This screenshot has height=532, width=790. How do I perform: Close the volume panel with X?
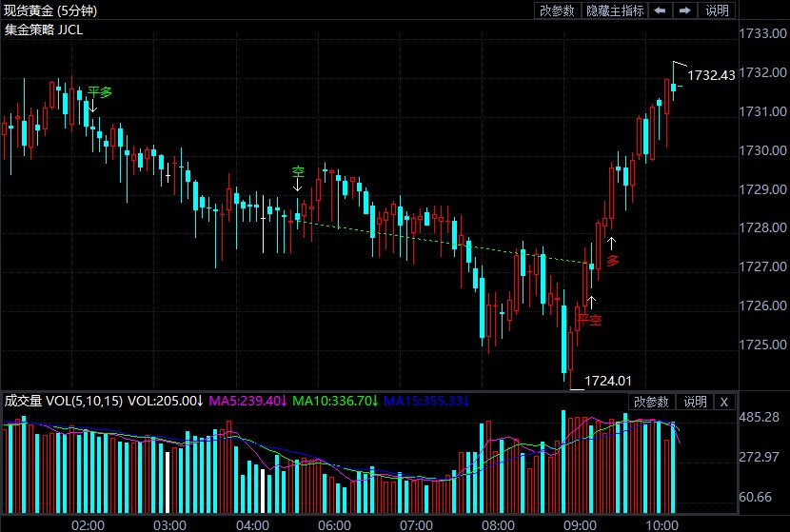pos(724,402)
